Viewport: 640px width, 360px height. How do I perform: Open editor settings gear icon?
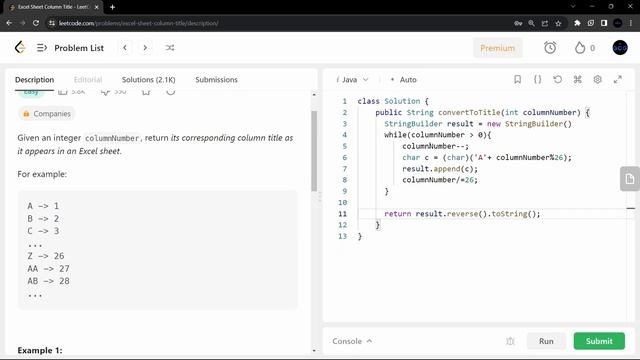pyautogui.click(x=597, y=79)
